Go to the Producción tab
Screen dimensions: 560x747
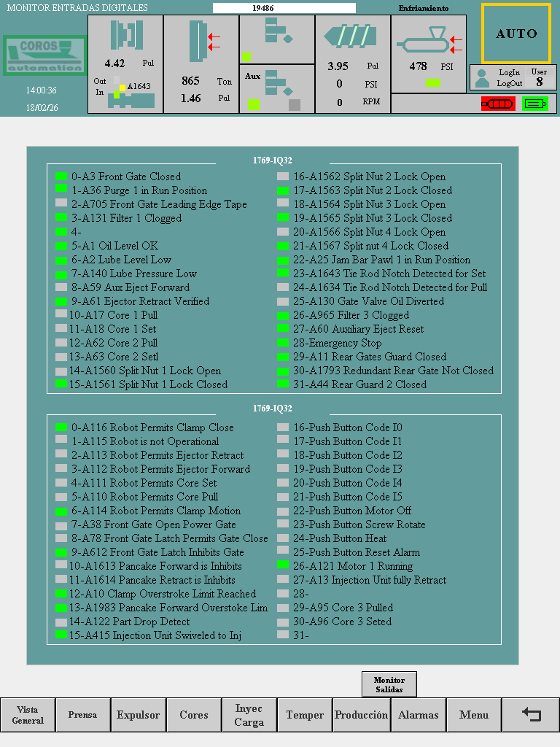361,715
